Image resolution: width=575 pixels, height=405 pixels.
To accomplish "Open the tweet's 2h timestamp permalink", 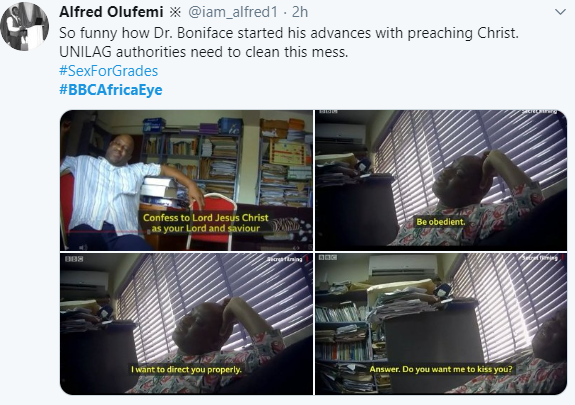I will click(x=300, y=12).
